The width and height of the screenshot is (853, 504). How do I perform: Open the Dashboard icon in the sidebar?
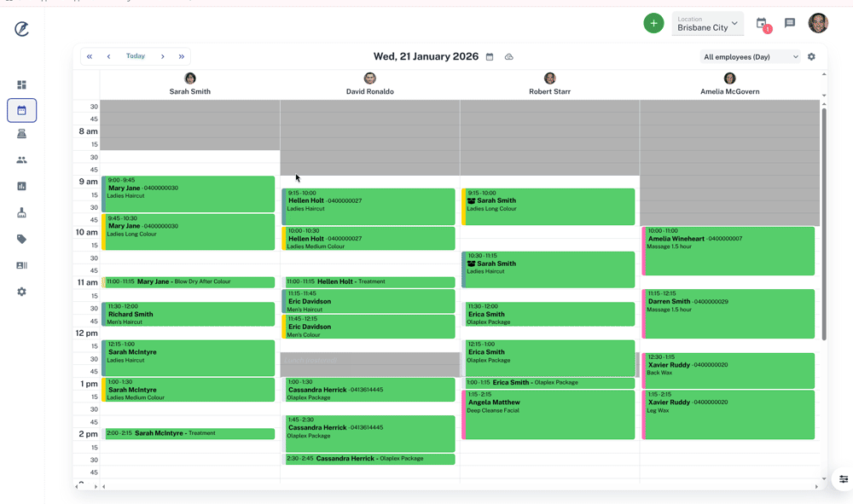[x=21, y=84]
